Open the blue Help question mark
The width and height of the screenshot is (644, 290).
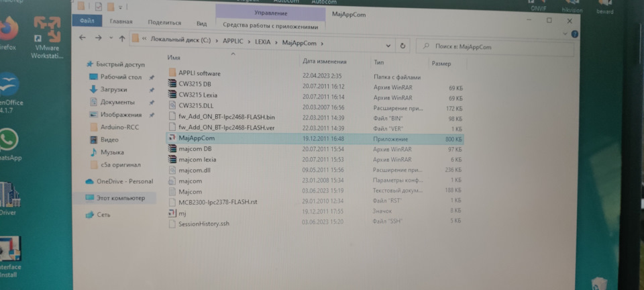tap(575, 34)
